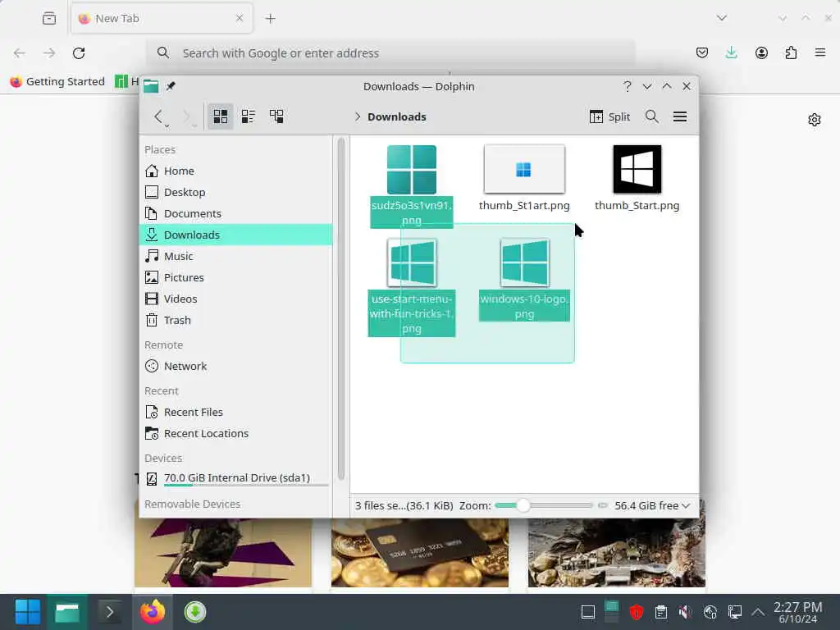Open Videos in Places panel

click(x=236, y=299)
